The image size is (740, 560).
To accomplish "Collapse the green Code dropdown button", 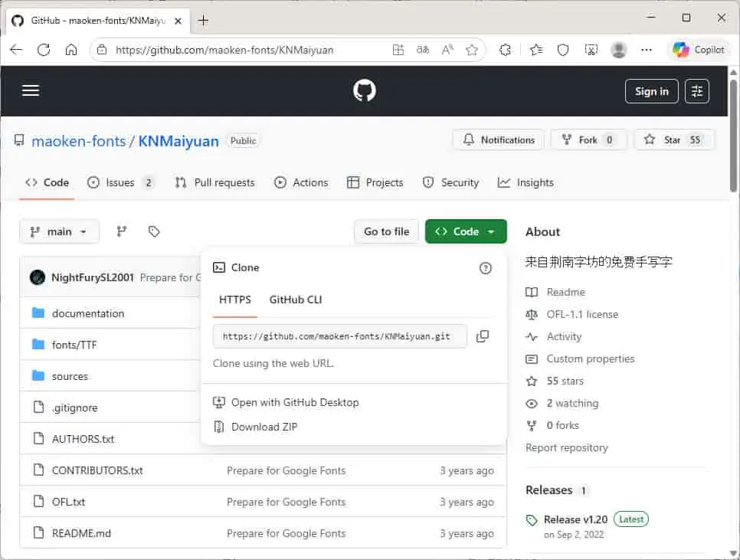I will pyautogui.click(x=466, y=231).
